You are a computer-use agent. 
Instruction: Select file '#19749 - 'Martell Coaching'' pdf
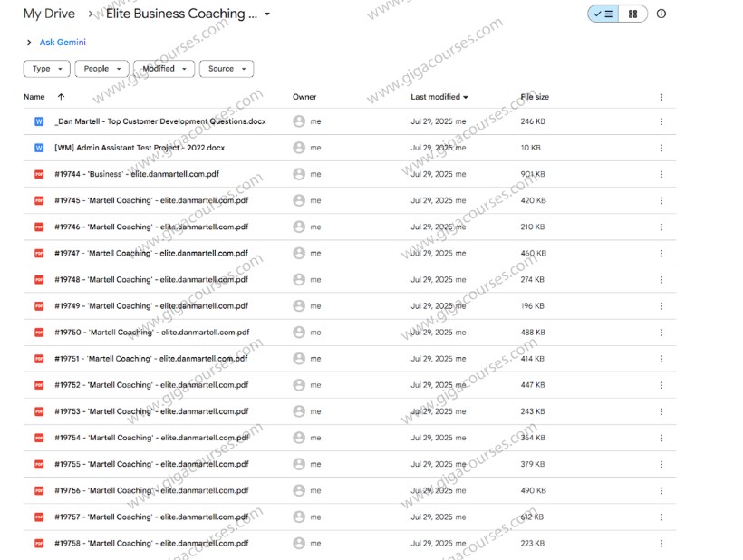click(151, 306)
